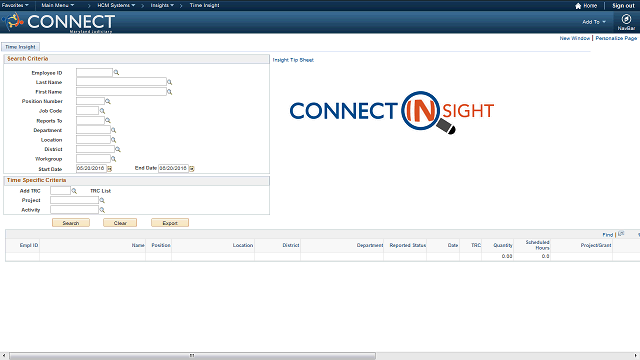Open the NavBar compass icon
The height and width of the screenshot is (360, 640).
tap(626, 19)
